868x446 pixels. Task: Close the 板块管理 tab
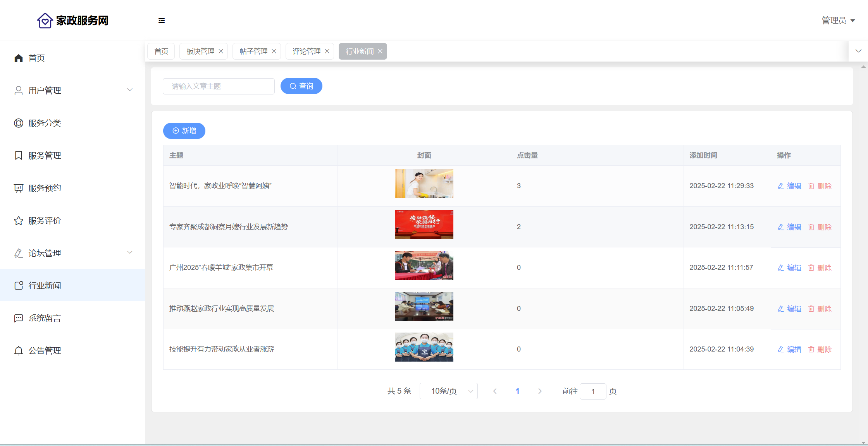[x=221, y=51]
